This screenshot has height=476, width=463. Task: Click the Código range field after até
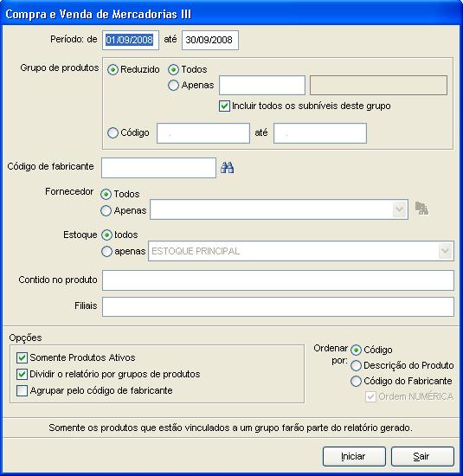tap(320, 133)
